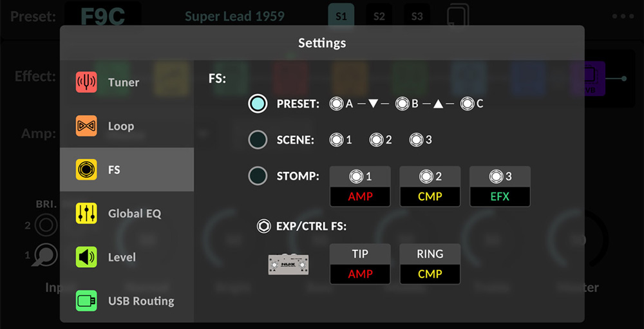
Task: Open Stomp 1 AMP assignment selector
Action: click(x=360, y=196)
